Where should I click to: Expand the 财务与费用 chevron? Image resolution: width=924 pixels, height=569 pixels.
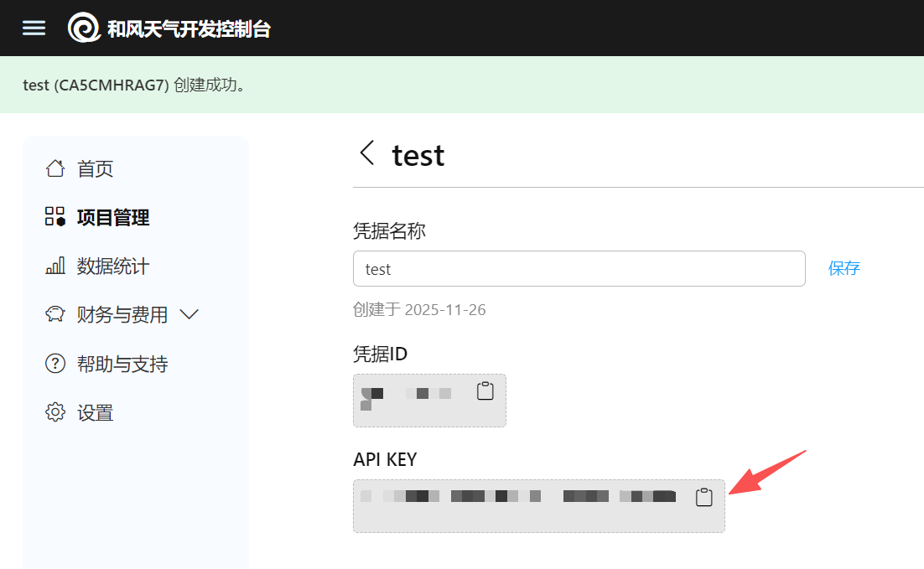pyautogui.click(x=189, y=314)
